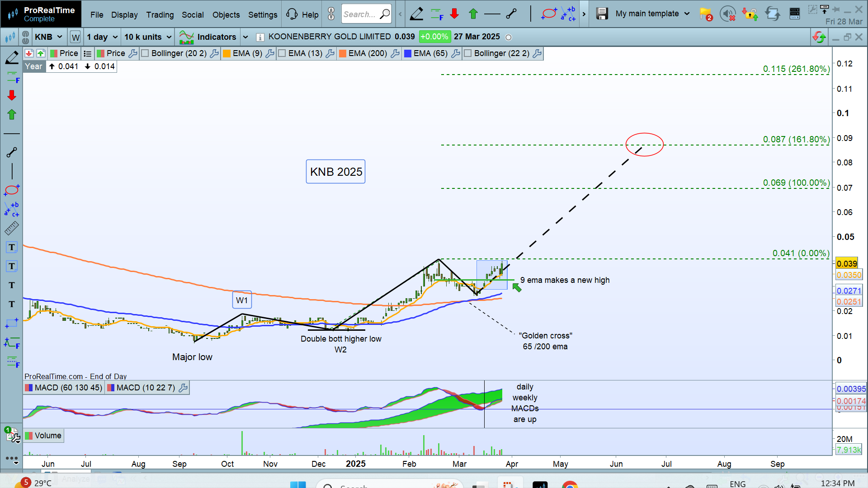Image resolution: width=868 pixels, height=488 pixels.
Task: Click the Help button with headset
Action: [302, 14]
